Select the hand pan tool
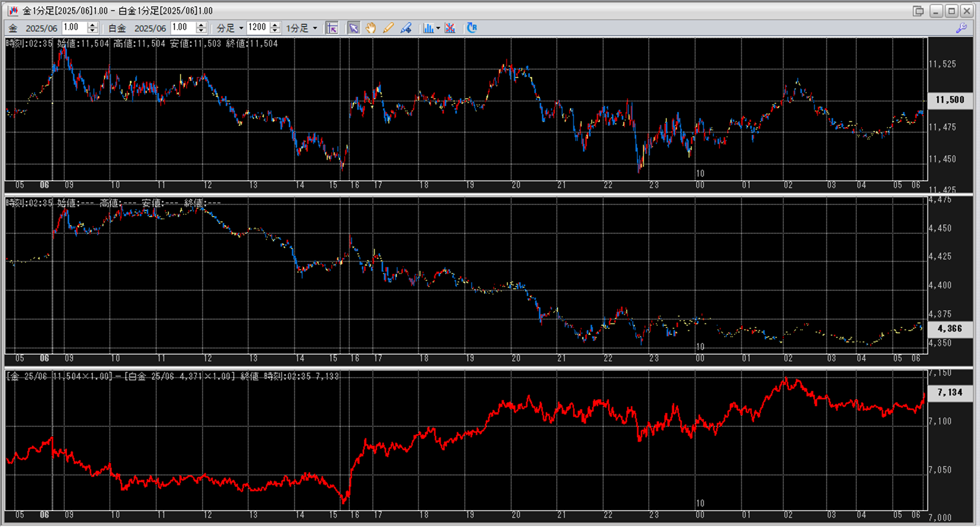980x527 pixels. (x=371, y=28)
